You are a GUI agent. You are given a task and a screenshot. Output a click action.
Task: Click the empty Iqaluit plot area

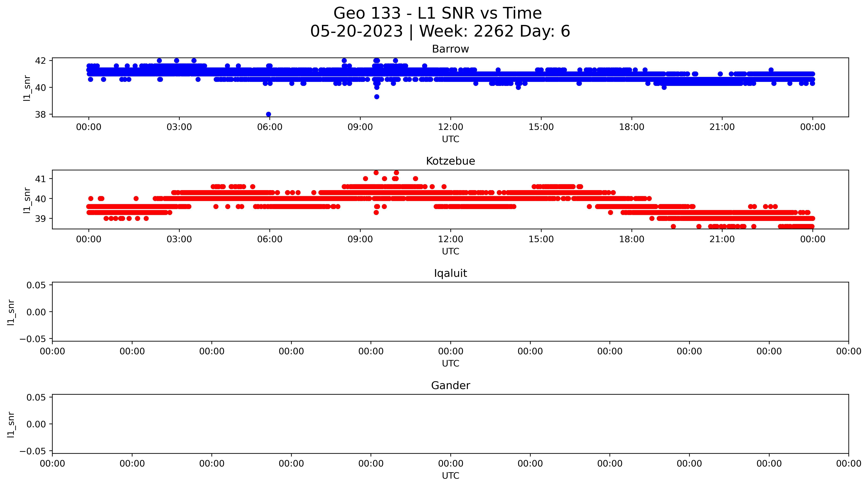451,312
